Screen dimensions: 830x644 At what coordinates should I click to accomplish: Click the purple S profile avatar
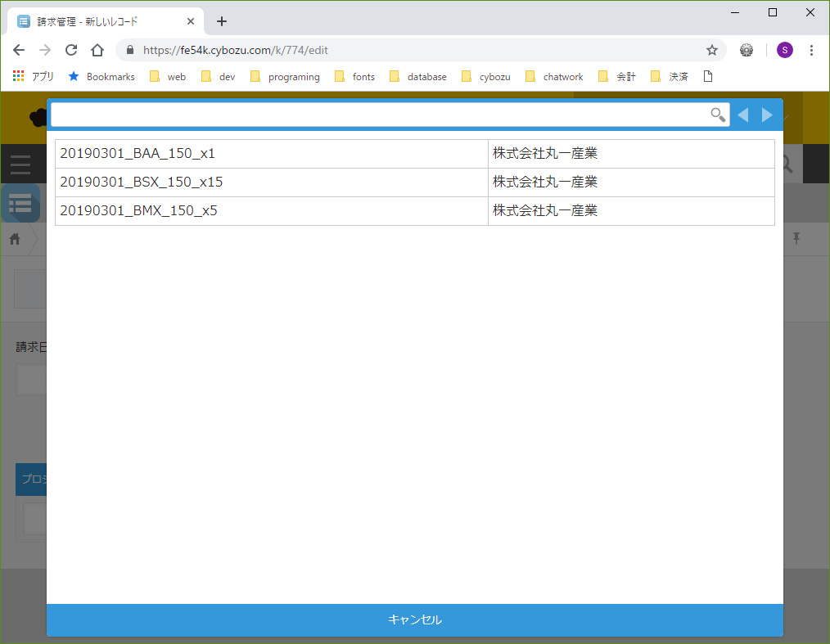pyautogui.click(x=784, y=50)
